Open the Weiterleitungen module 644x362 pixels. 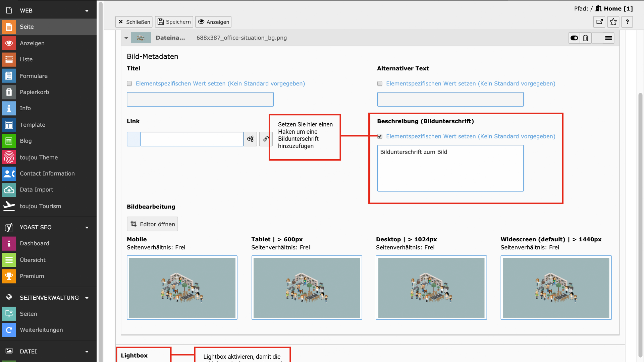coord(41,330)
